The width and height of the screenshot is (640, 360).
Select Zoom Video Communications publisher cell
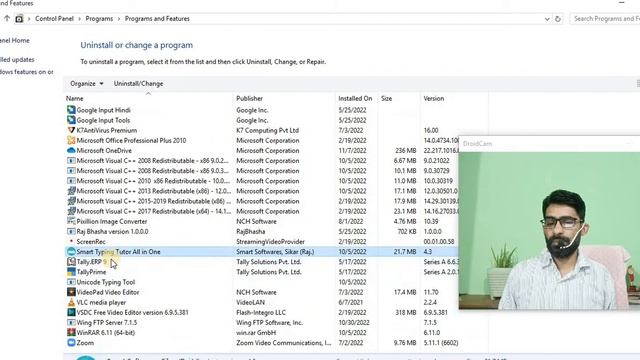pos(284,343)
